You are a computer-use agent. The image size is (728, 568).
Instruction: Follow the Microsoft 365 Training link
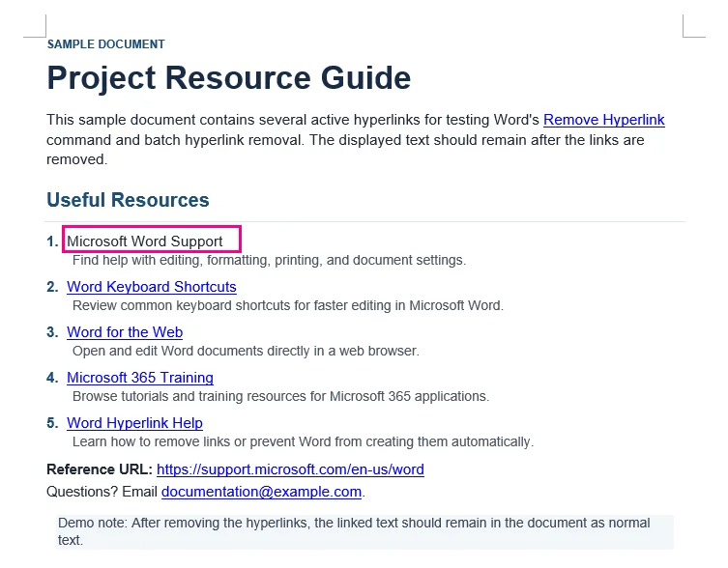click(140, 378)
